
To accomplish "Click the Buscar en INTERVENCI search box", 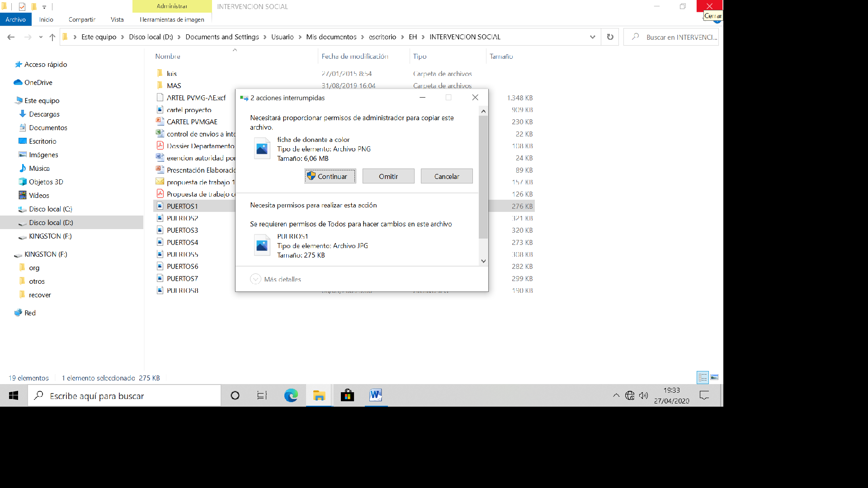I will click(x=671, y=37).
